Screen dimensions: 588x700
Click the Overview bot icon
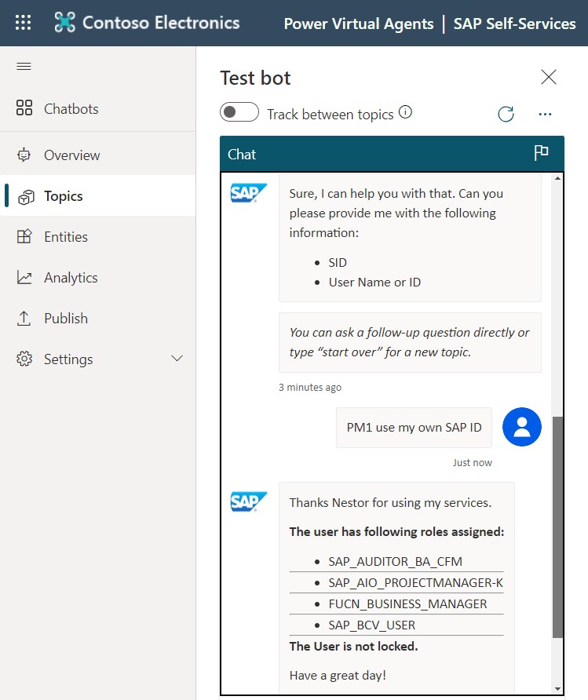24,155
